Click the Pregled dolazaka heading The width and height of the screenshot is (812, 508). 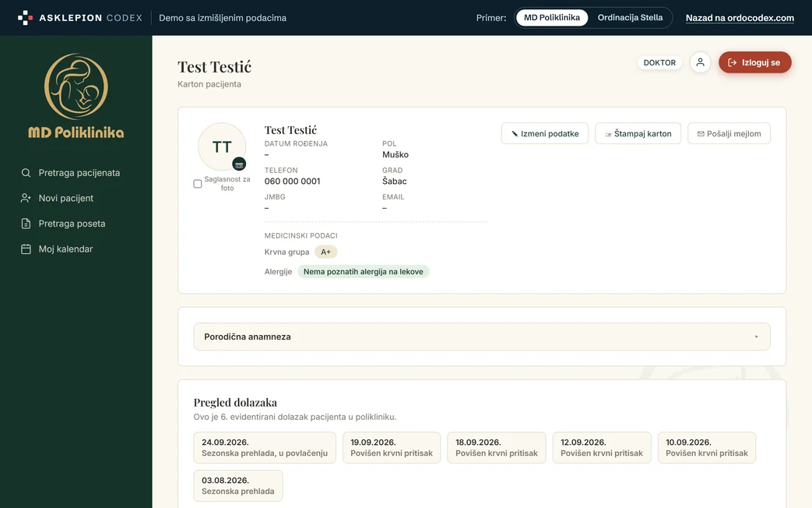[235, 402]
